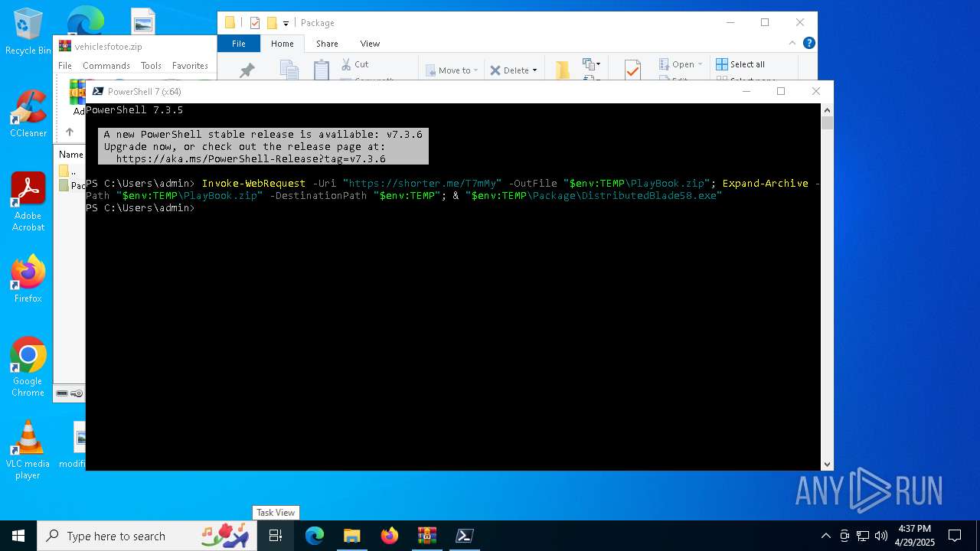This screenshot has height=551, width=980.
Task: Switch to the Share tab in Explorer
Action: pos(327,44)
